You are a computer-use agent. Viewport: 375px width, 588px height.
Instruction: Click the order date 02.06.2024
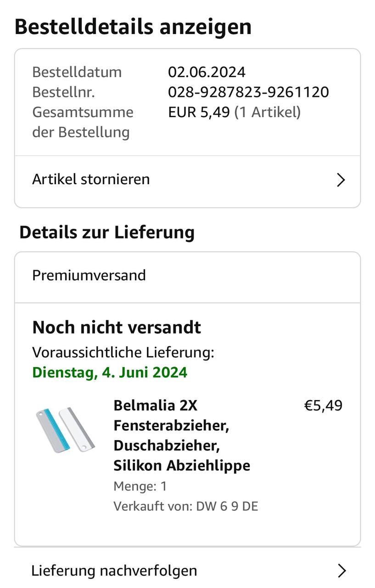click(207, 72)
